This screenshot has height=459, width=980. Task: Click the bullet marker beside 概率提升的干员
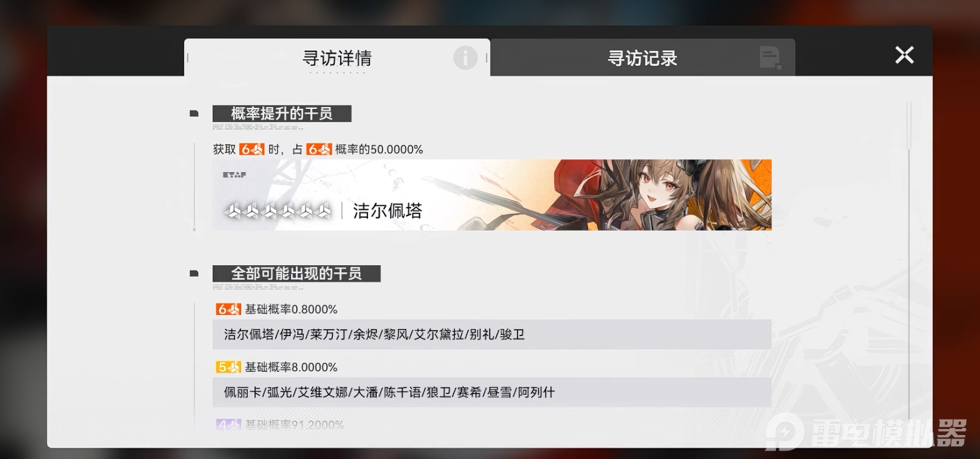pos(194,114)
